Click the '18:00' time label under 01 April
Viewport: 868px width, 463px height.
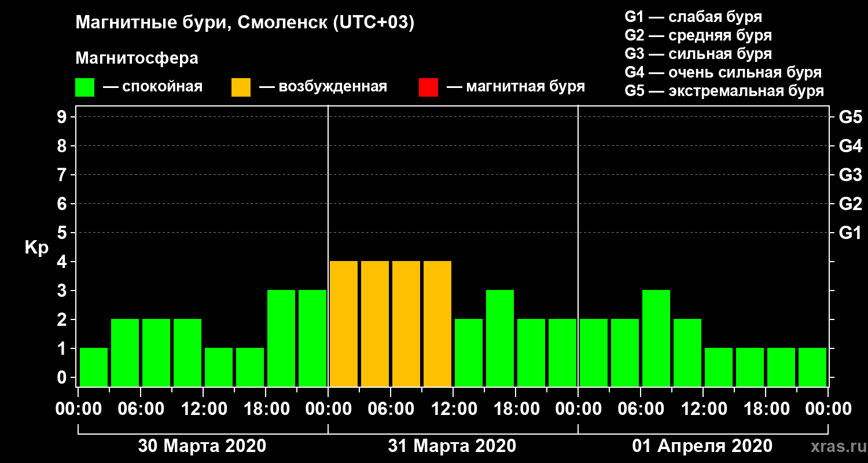[x=766, y=409]
